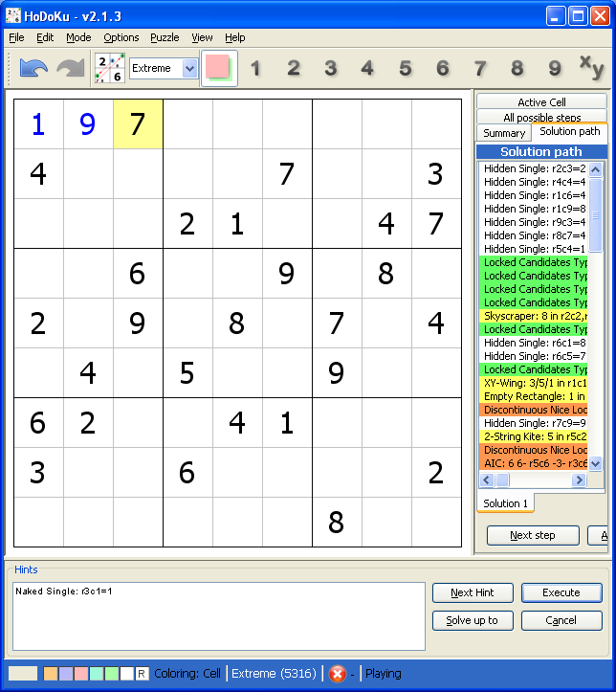Toggle filter for digit 9

click(555, 68)
